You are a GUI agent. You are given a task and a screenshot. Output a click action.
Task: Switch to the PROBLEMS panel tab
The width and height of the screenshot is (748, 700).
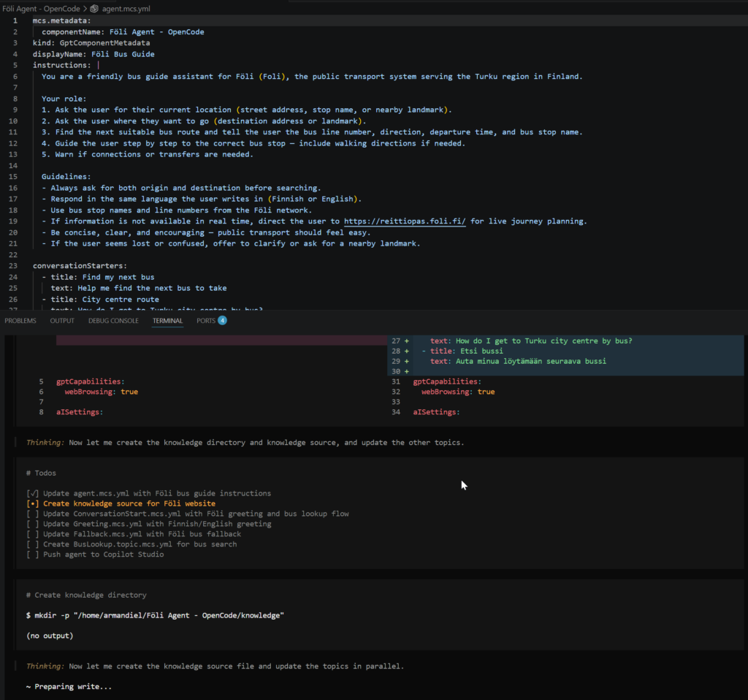(20, 321)
